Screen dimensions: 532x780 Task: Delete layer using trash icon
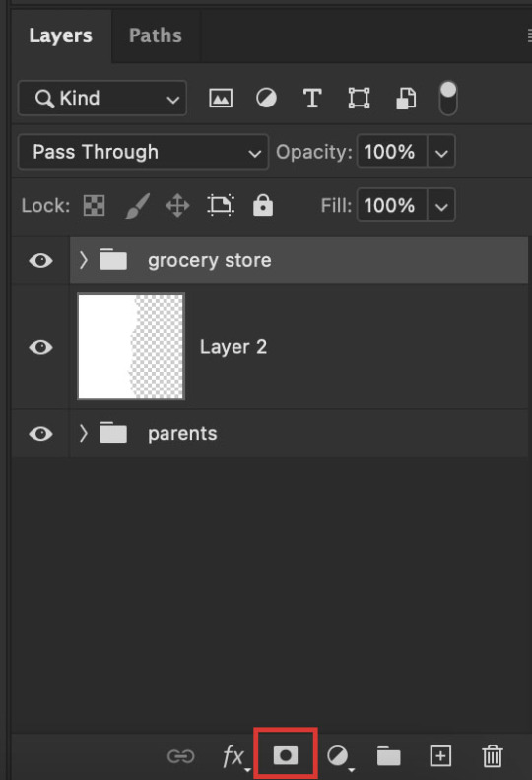[493, 756]
